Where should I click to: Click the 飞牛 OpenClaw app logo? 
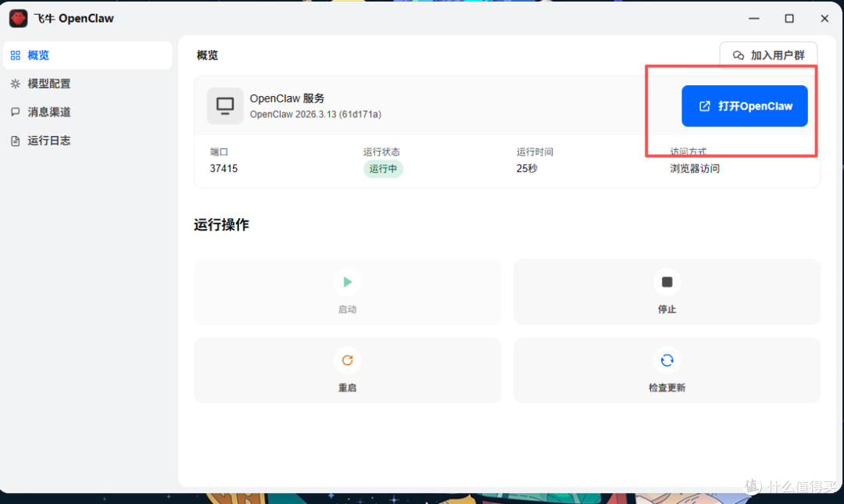click(x=18, y=18)
